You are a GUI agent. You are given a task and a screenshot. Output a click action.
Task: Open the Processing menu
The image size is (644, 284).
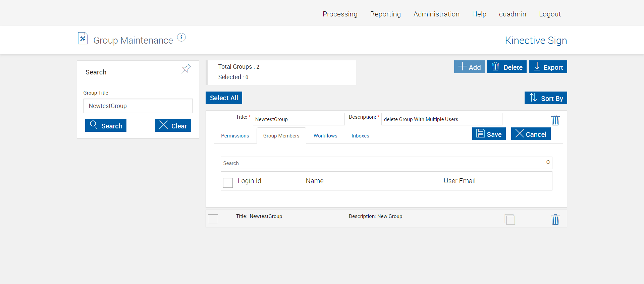pyautogui.click(x=340, y=14)
